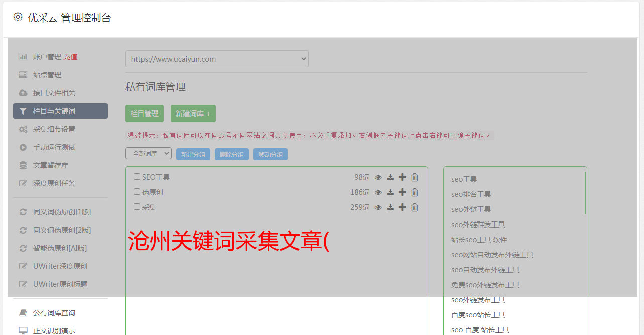Open 手动运行测试 menu item

(54, 147)
